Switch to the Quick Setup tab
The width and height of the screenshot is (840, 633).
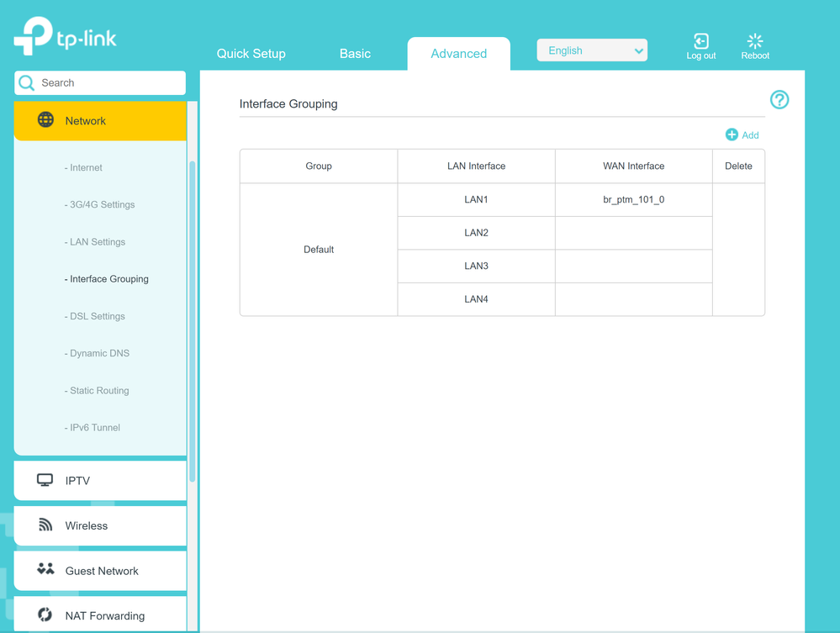click(251, 54)
